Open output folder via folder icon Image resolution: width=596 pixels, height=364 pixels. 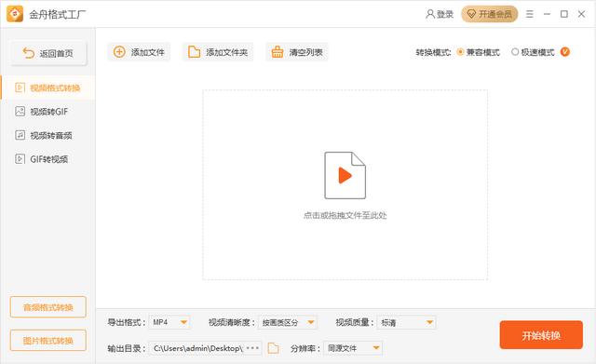coord(273,348)
